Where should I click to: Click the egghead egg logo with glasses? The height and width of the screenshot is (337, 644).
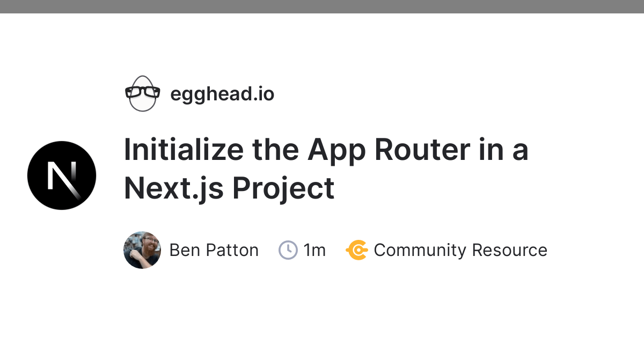pos(142,94)
